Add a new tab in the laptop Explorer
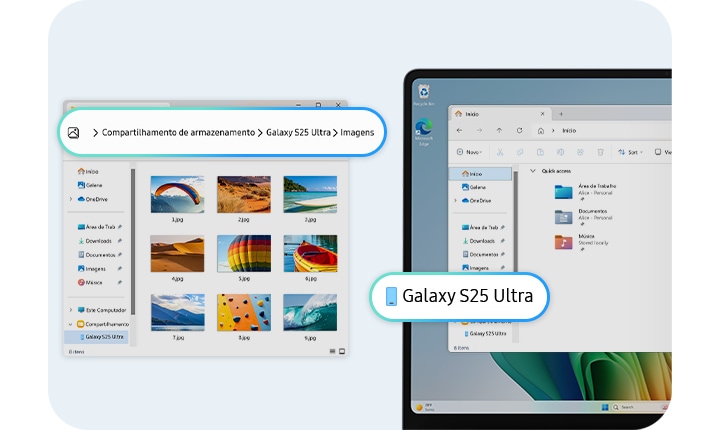The image size is (720, 430). [x=561, y=114]
